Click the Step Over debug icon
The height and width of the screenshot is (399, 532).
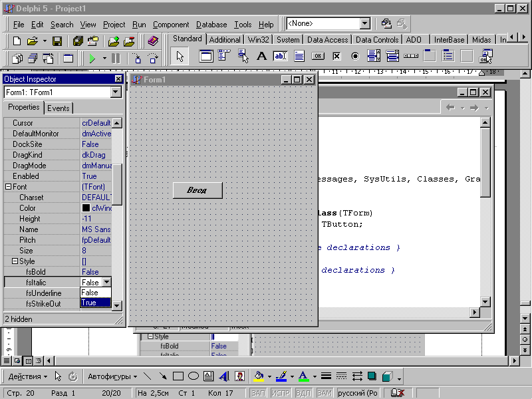click(x=153, y=59)
